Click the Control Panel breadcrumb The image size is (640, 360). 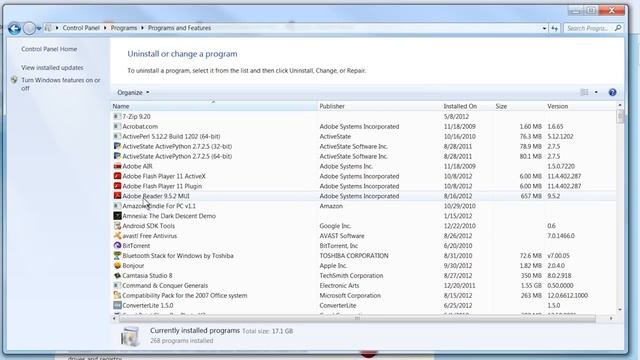click(x=81, y=28)
